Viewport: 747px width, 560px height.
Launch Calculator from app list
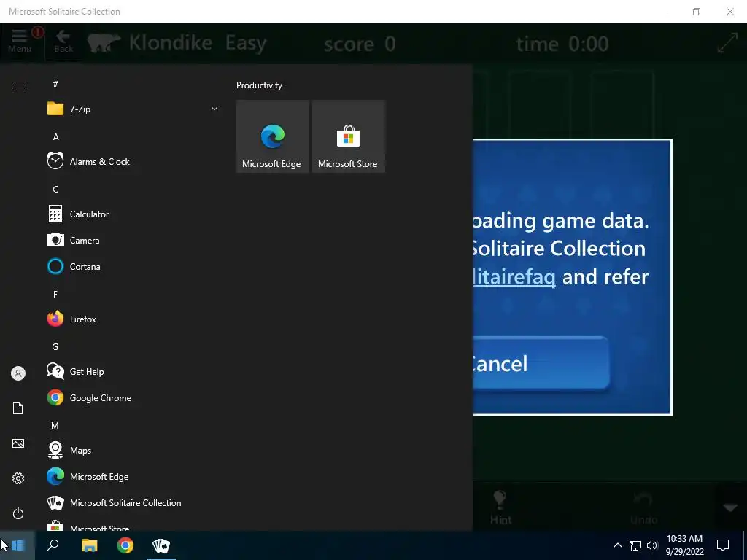pyautogui.click(x=133, y=214)
